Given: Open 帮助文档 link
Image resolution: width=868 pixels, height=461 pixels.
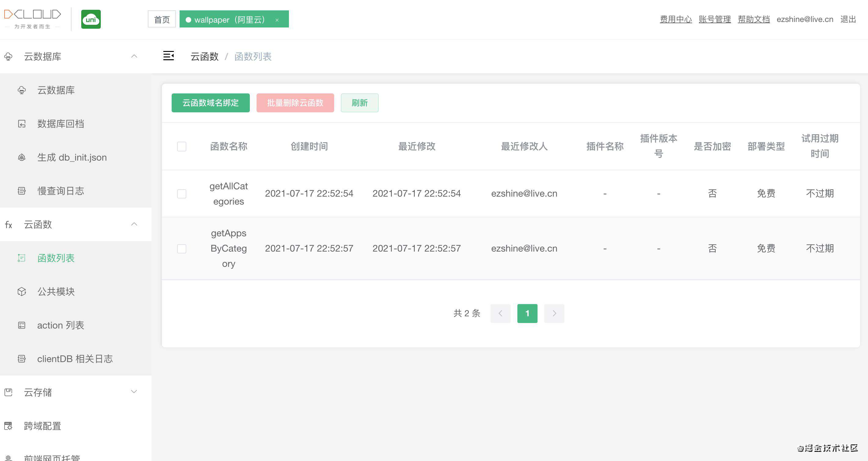Looking at the screenshot, I should [x=754, y=19].
